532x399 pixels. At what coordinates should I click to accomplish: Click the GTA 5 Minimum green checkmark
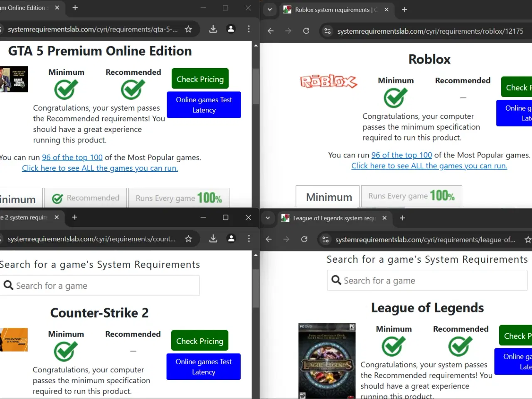[66, 89]
